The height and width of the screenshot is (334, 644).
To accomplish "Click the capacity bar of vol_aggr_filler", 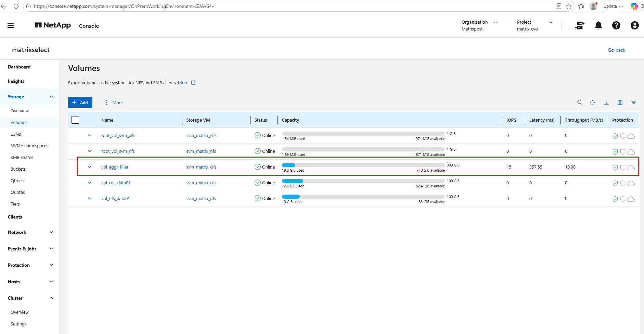I will pyautogui.click(x=363, y=165).
